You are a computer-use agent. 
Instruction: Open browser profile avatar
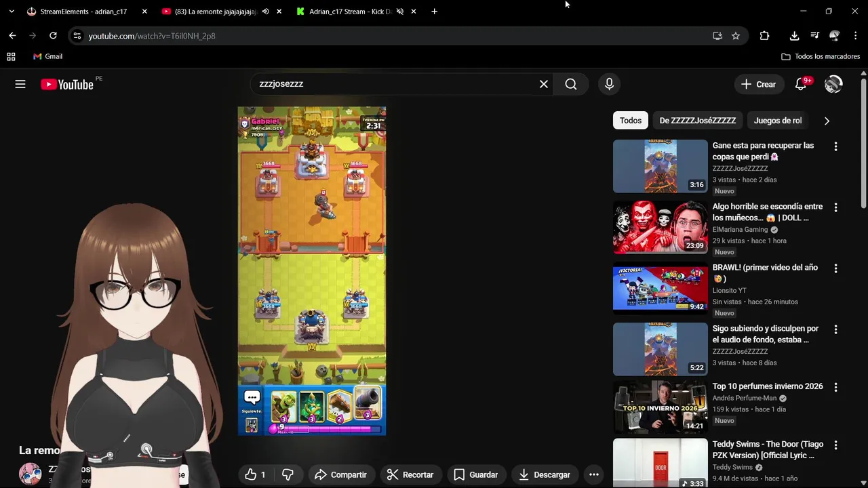pyautogui.click(x=835, y=36)
